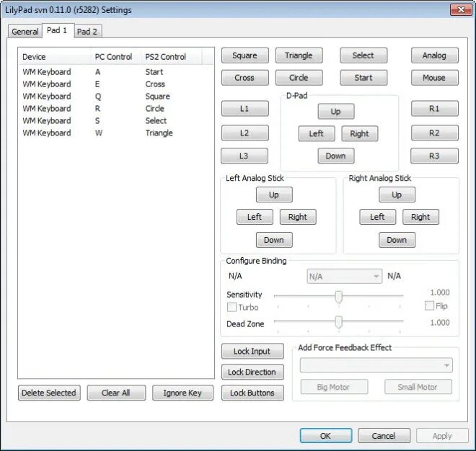Bind Right Analog Stick Down
Viewport: 476px width, 451px height.
[397, 240]
